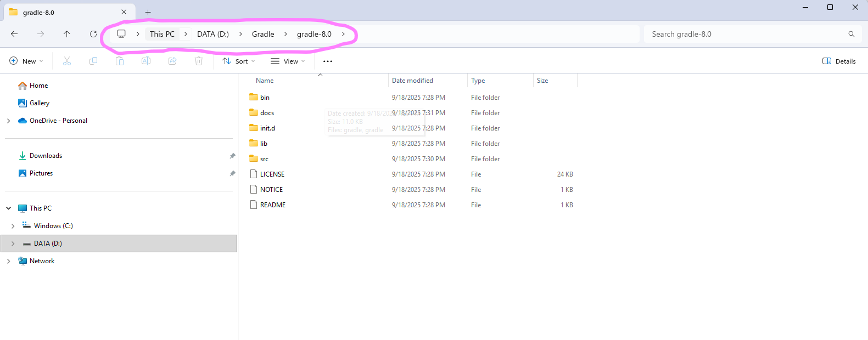The image size is (868, 340).
Task: Click src date 9/18/2025 7:30 PM
Action: [418, 158]
